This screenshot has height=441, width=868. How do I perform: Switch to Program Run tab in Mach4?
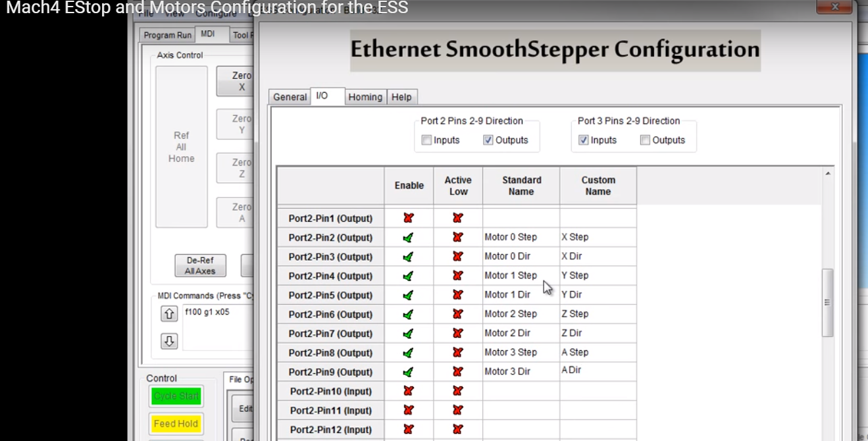pos(167,36)
